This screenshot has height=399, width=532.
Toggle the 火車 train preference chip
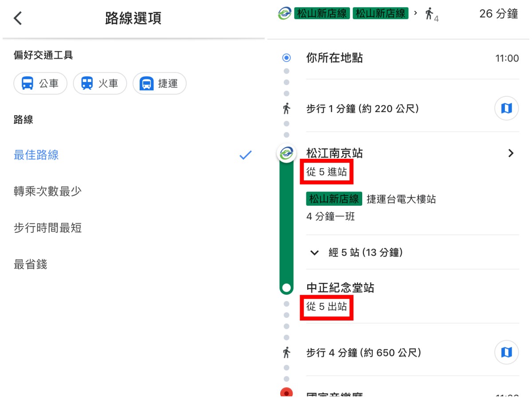coord(100,83)
